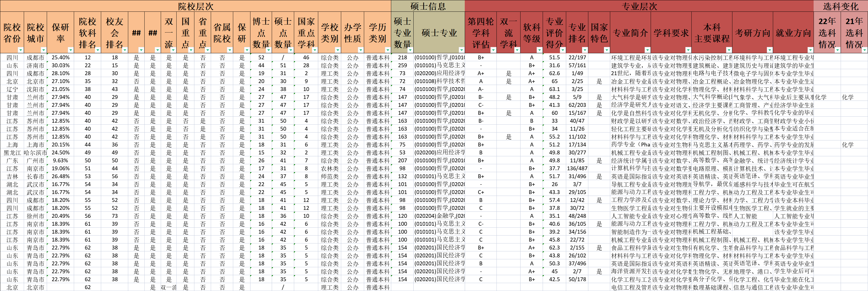Select the 62.6 专业评价得分 cell
868x291 pixels.
coord(554,74)
